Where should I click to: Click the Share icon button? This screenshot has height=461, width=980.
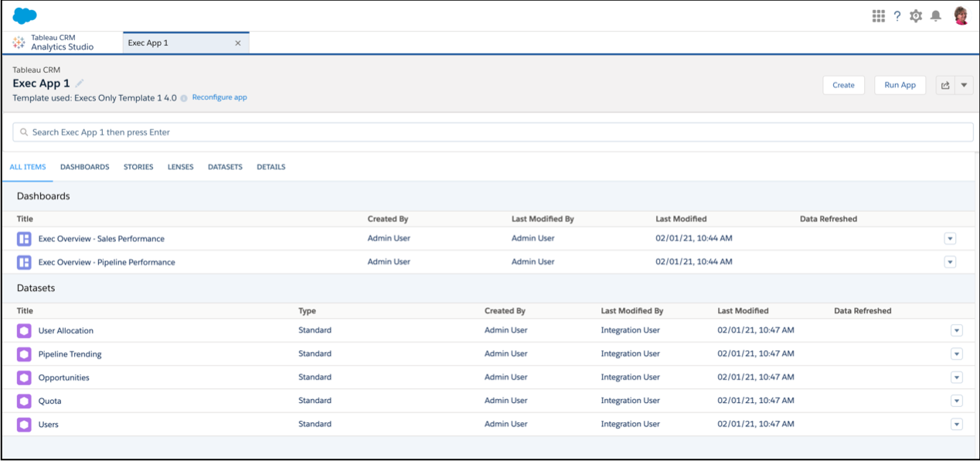945,85
